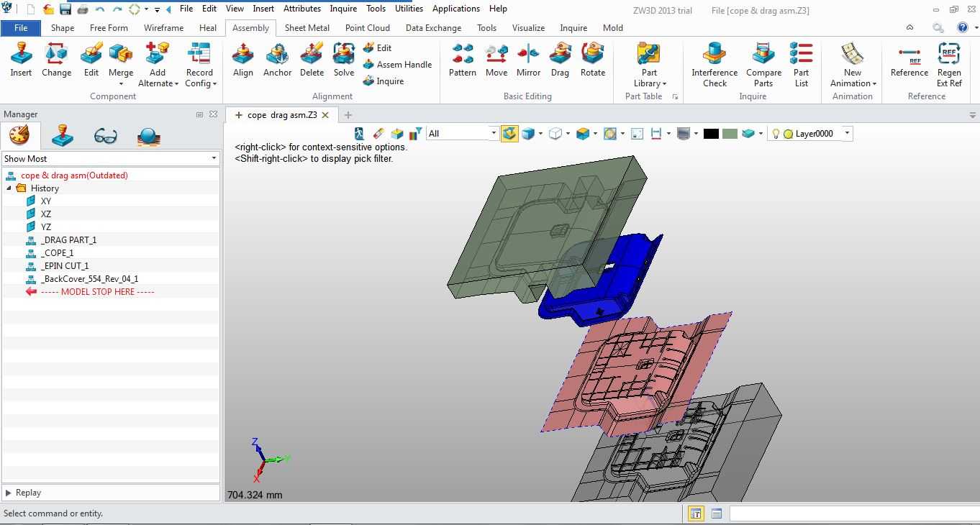The width and height of the screenshot is (980, 525).
Task: Open the Attributes menu
Action: pyautogui.click(x=302, y=9)
